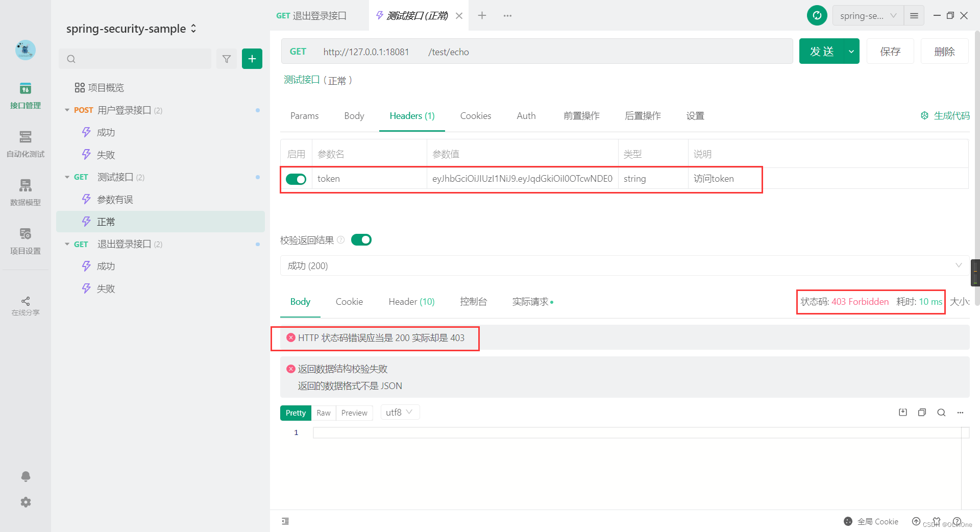The height and width of the screenshot is (532, 980).
Task: Switch to the Cookies tab
Action: coord(475,116)
